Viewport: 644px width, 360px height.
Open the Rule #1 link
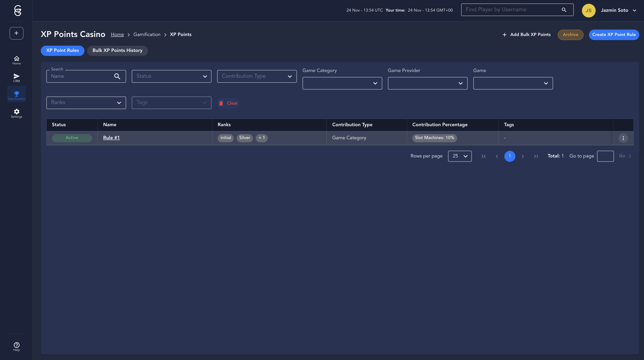(111, 138)
